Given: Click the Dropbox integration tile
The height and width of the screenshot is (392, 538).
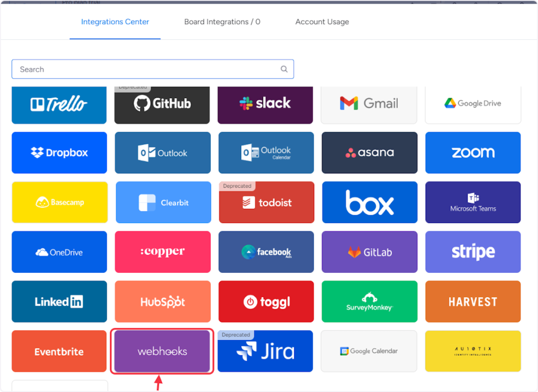Looking at the screenshot, I should 59,153.
